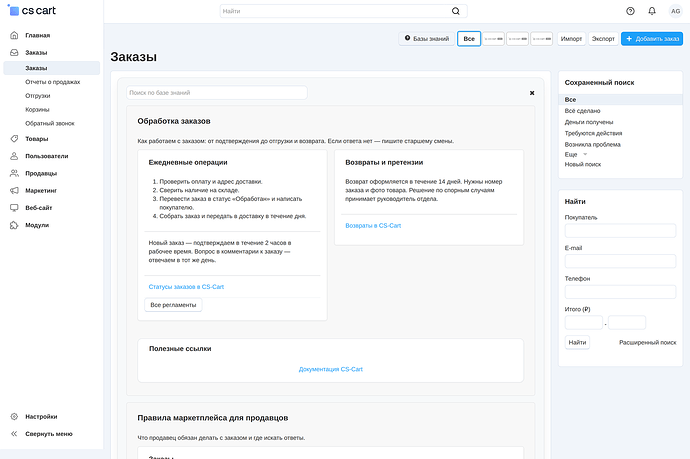Focus the Телефон input field
The width and height of the screenshot is (690, 459).
pyautogui.click(x=620, y=292)
